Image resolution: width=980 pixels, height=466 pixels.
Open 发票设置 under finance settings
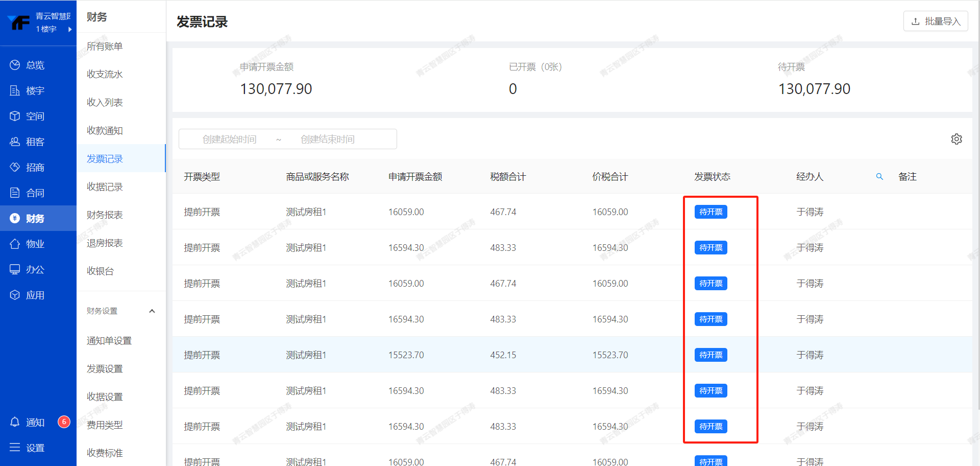tap(105, 368)
